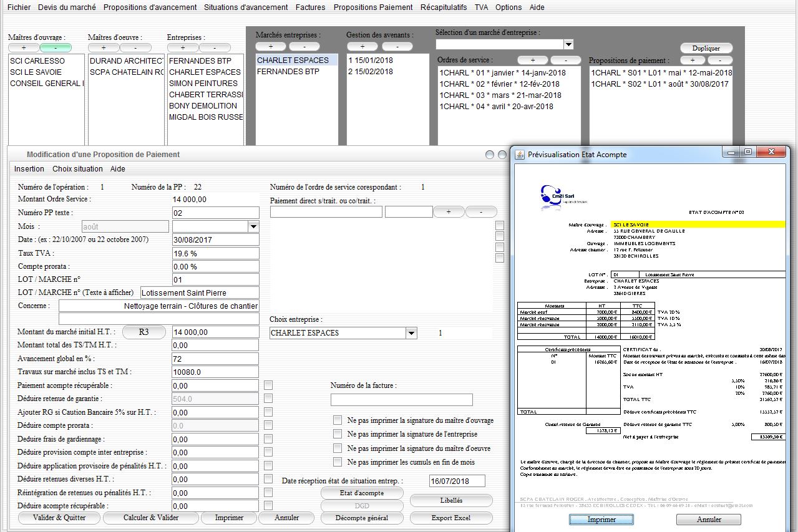Open the TVA menu
Viewport: 798px width, 532px height.
point(481,7)
